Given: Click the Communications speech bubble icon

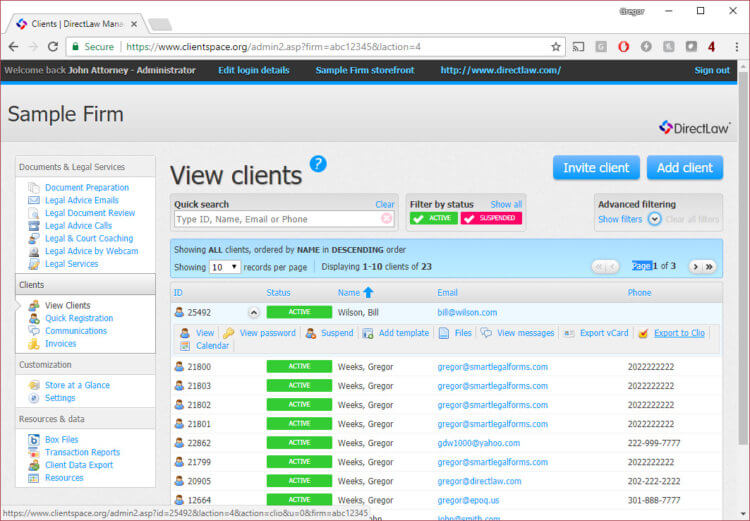Looking at the screenshot, I should [x=33, y=331].
